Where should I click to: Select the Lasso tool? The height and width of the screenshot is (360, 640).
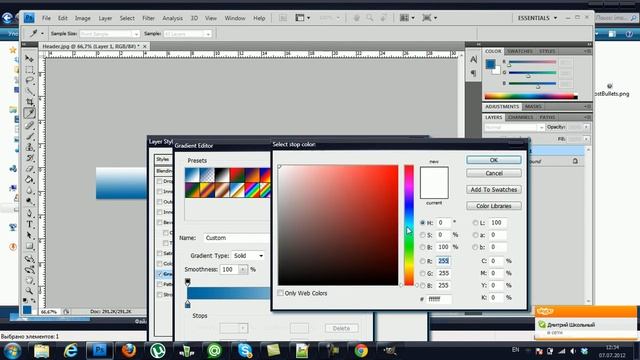pyautogui.click(x=29, y=80)
